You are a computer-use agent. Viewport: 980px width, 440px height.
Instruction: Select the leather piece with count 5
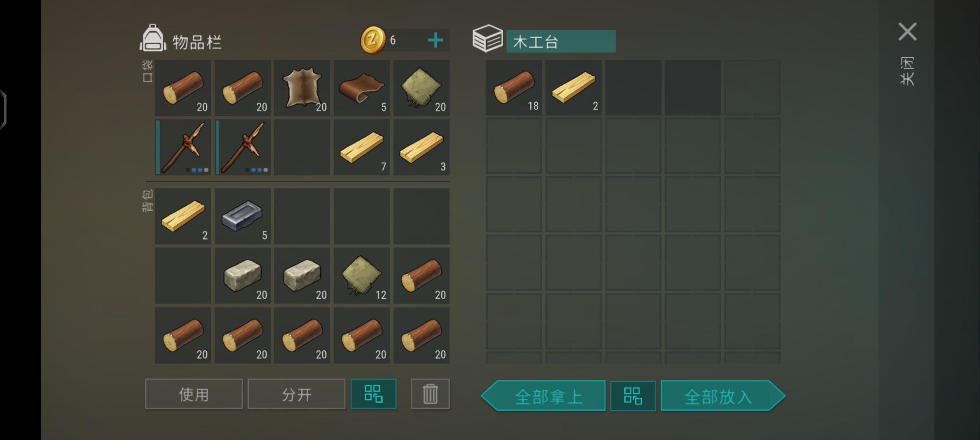coord(362,88)
